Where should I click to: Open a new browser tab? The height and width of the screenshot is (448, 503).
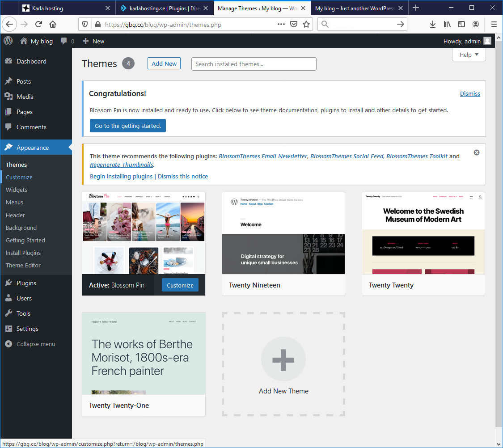(416, 8)
